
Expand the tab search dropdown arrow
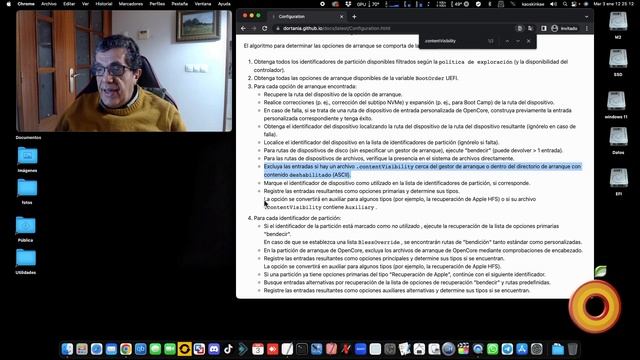(x=586, y=17)
